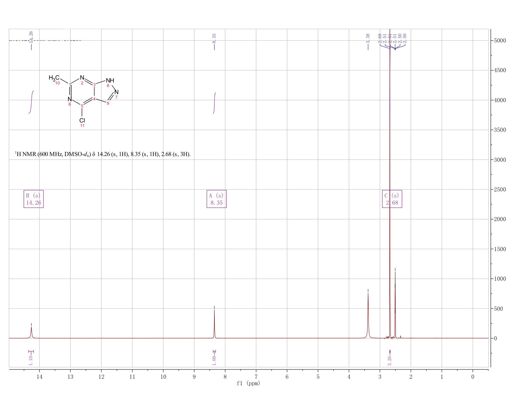Click x-axis tick label 11
This screenshot has height=411, width=532.
click(132, 377)
